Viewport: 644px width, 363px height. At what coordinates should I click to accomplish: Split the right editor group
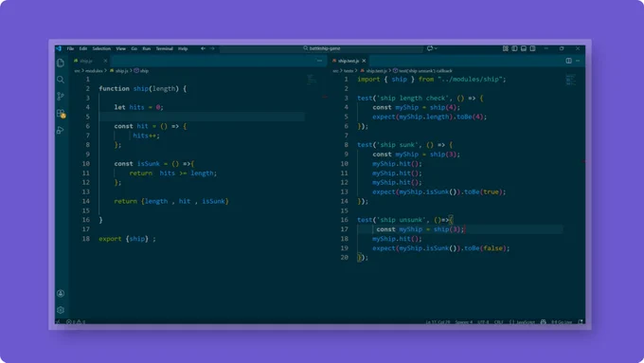[x=568, y=61]
